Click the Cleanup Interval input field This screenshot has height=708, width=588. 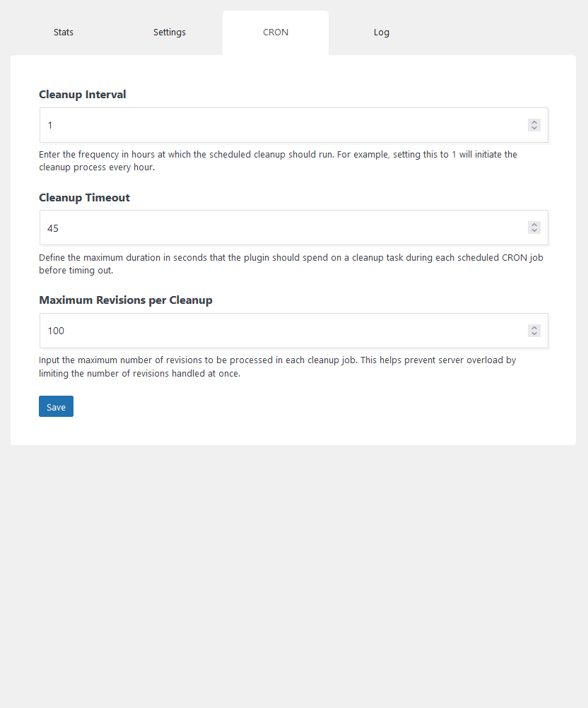click(x=293, y=125)
